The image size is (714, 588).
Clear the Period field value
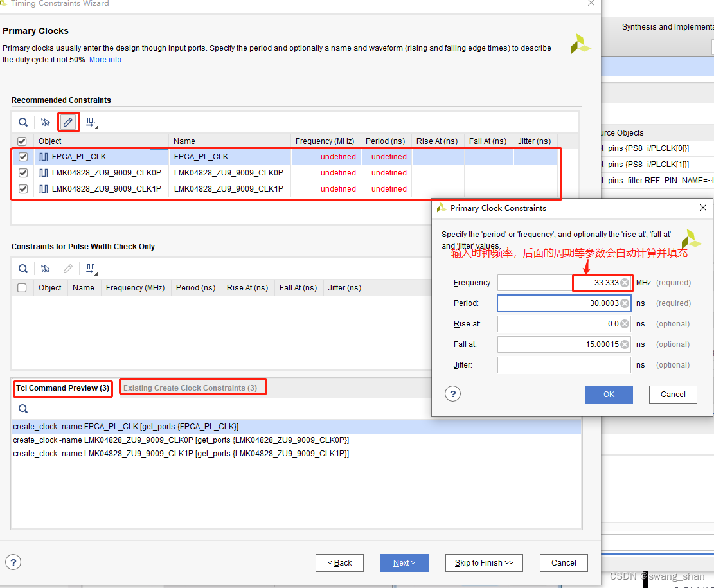(625, 303)
